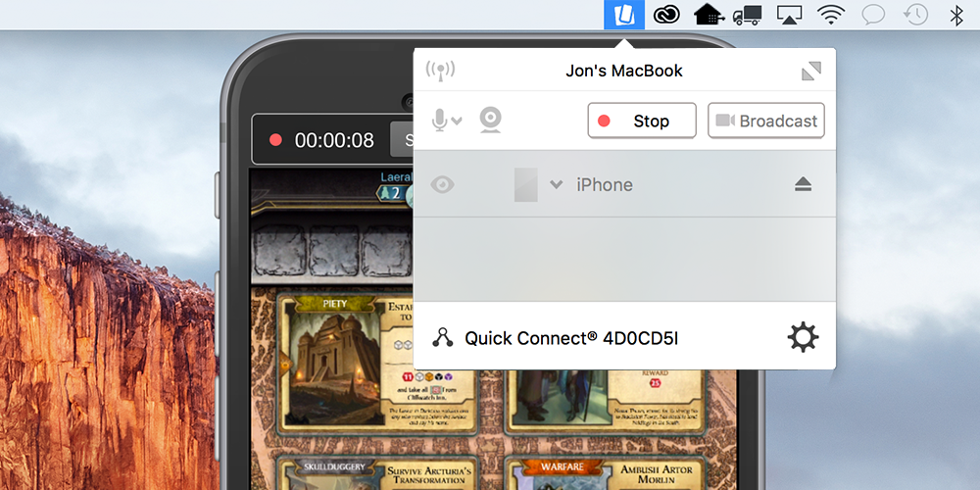The image size is (980, 490).
Task: Click the Quick Connect share icon
Action: click(443, 337)
